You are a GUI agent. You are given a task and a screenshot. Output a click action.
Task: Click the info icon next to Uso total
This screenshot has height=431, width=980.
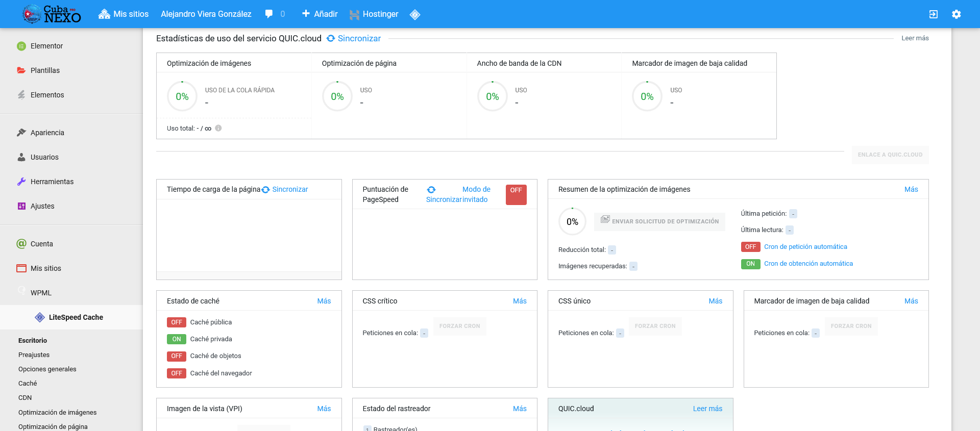point(218,128)
